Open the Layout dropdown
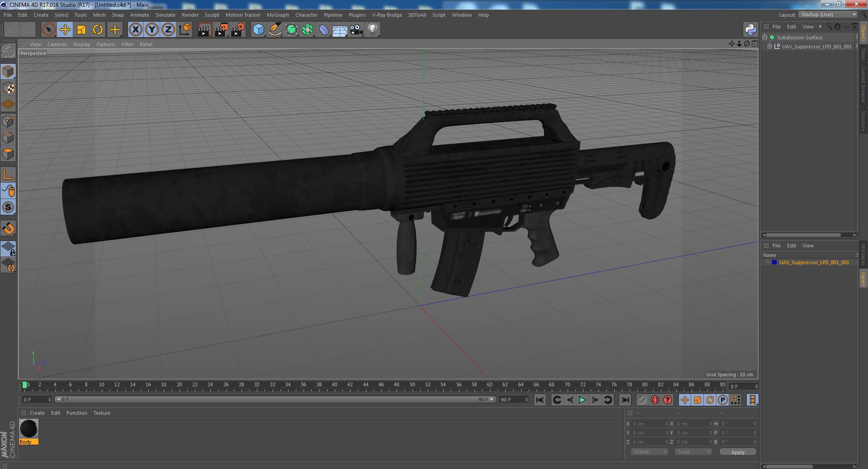868x469 pixels. pyautogui.click(x=828, y=15)
